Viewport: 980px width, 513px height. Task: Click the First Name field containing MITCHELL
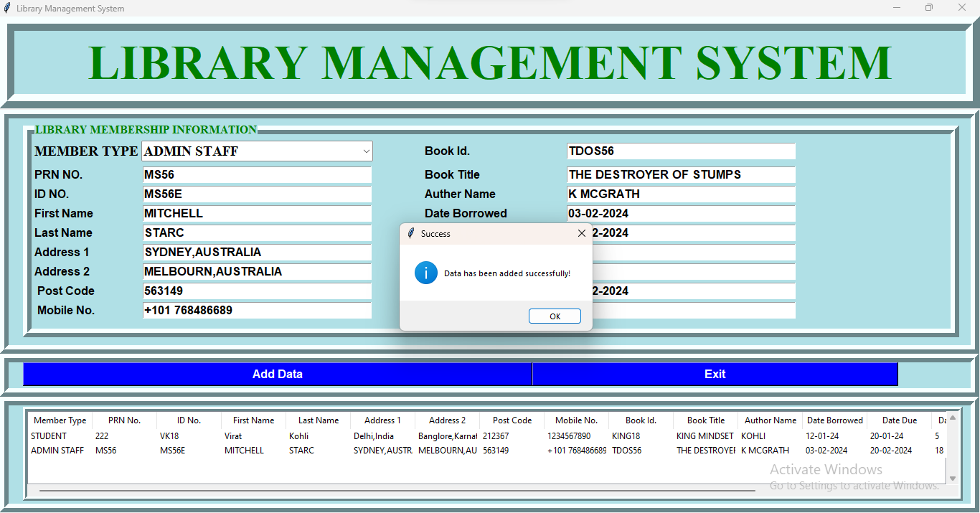click(x=257, y=214)
